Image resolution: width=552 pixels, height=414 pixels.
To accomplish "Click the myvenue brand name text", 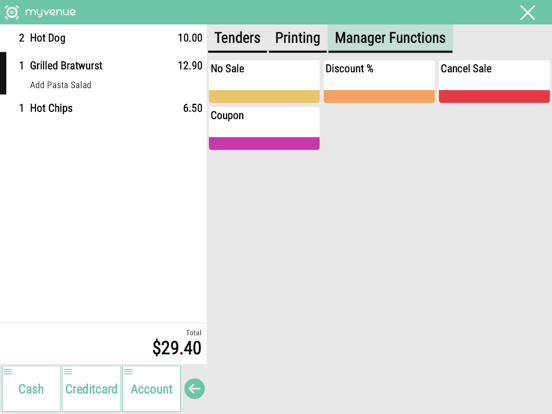I will (50, 12).
